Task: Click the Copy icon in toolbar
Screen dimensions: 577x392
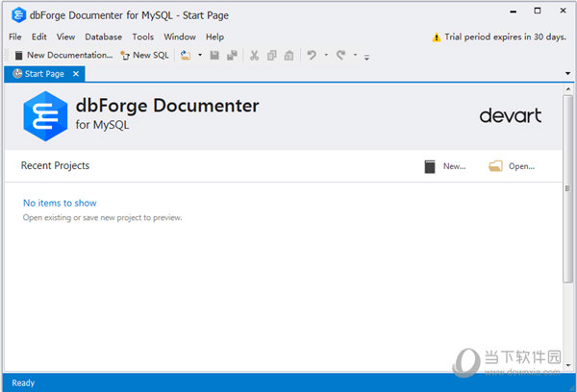Action: pos(271,55)
